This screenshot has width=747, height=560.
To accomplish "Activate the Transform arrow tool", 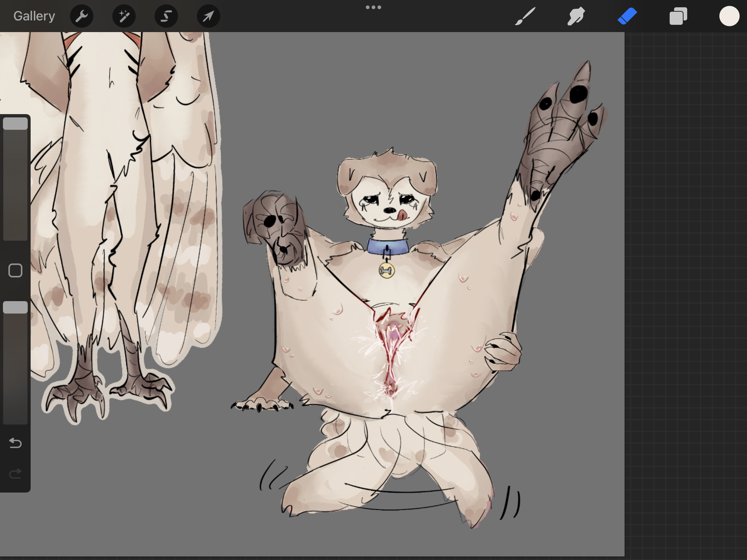I will 208,16.
